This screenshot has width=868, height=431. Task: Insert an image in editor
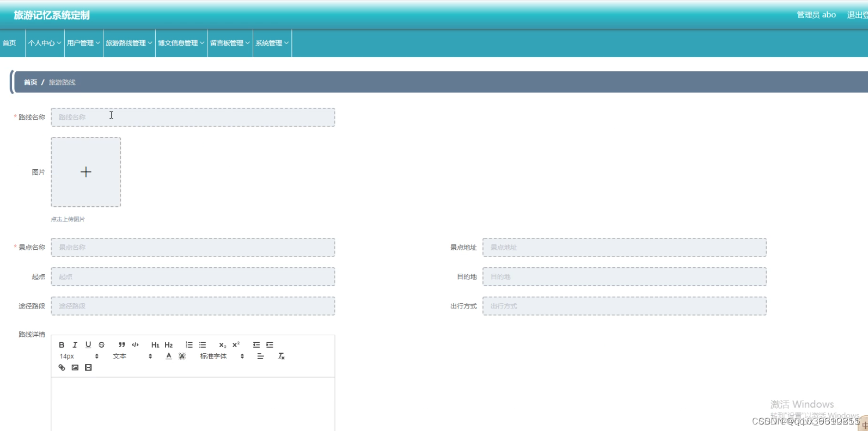tap(75, 368)
